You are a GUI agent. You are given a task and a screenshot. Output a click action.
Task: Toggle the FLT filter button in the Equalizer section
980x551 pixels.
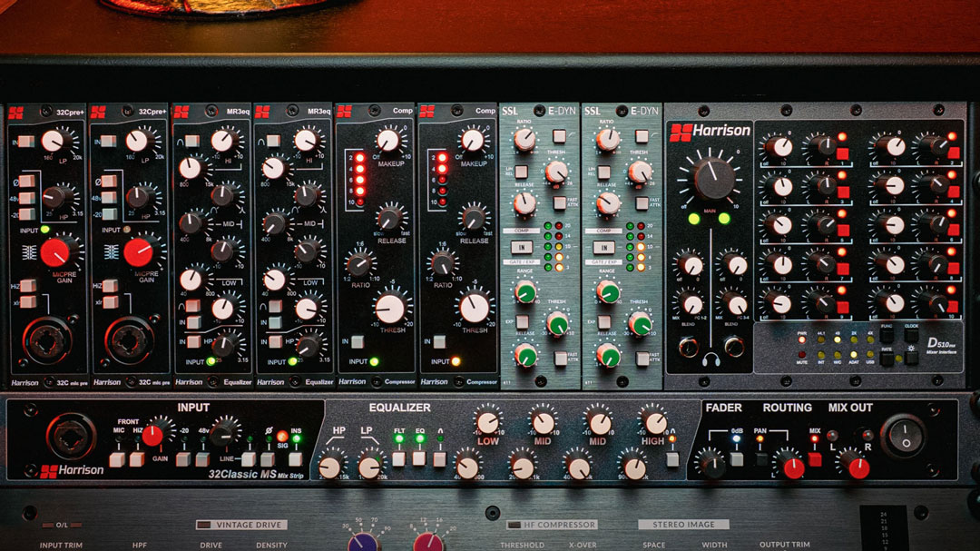pos(398,459)
